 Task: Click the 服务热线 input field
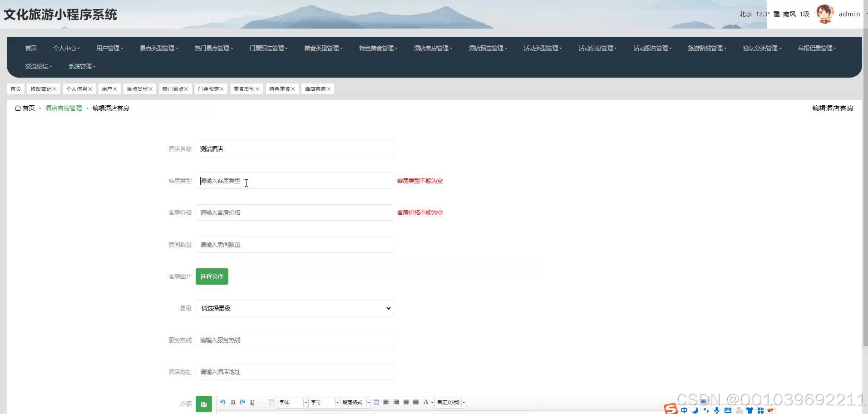tap(294, 340)
